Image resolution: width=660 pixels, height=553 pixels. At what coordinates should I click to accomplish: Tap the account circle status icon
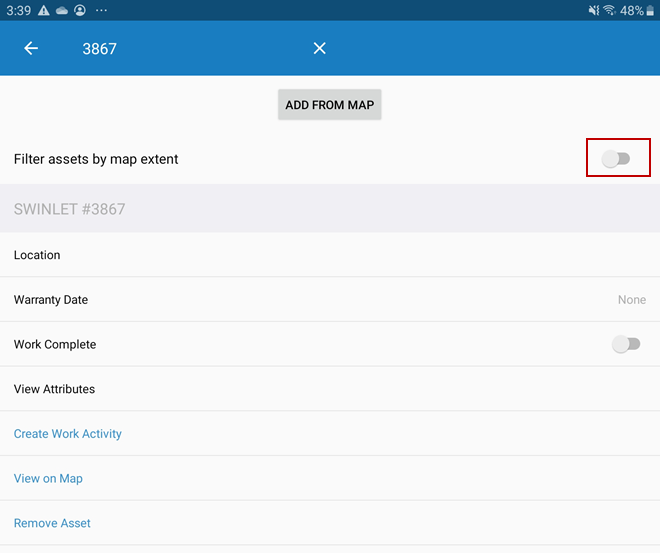coord(79,10)
